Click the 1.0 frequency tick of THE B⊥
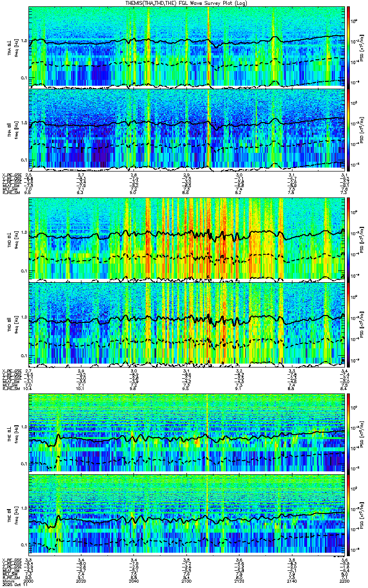Screen dimensions: 368x588 click(25, 427)
